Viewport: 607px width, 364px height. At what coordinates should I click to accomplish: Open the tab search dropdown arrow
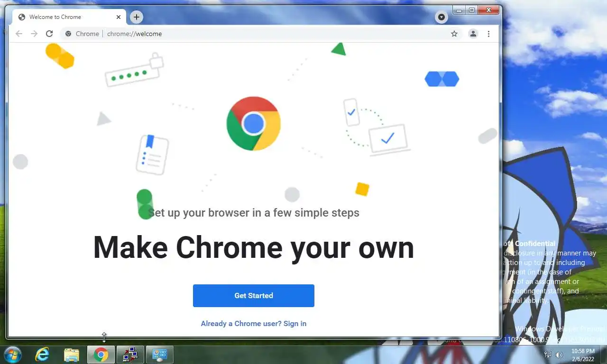coord(441,17)
